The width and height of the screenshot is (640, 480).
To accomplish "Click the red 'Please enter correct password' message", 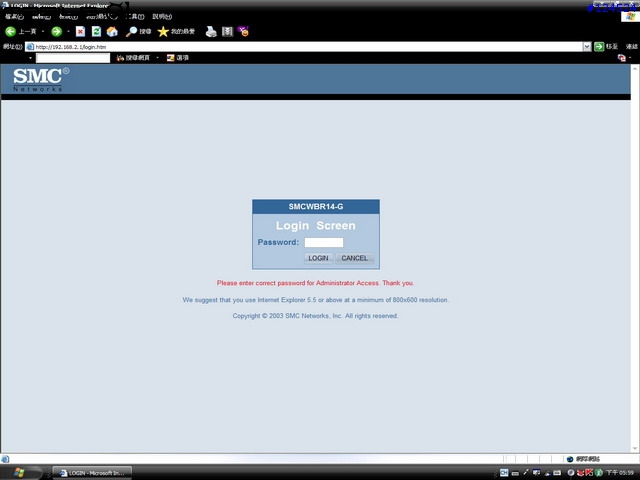I will 315,283.
